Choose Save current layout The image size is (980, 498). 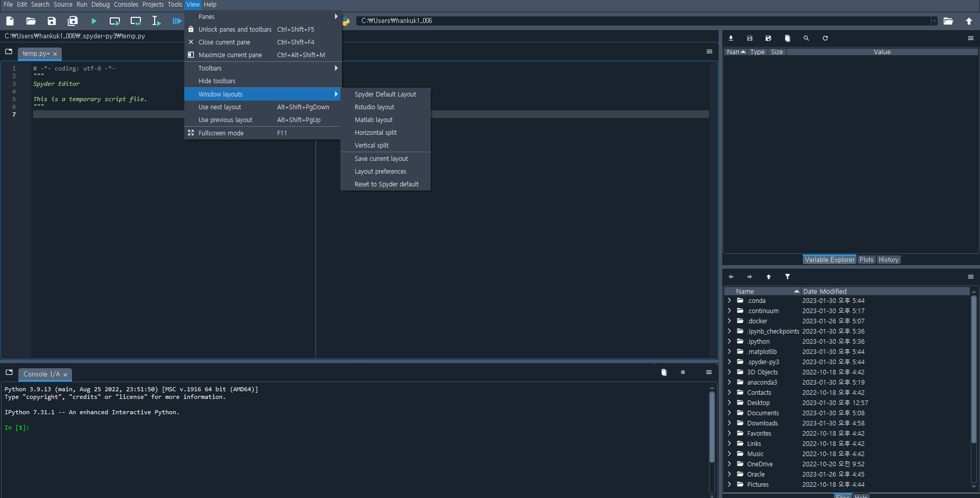point(385,159)
